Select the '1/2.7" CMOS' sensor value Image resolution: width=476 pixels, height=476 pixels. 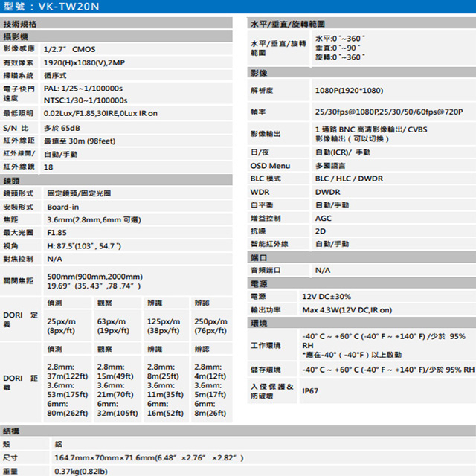[x=69, y=49]
